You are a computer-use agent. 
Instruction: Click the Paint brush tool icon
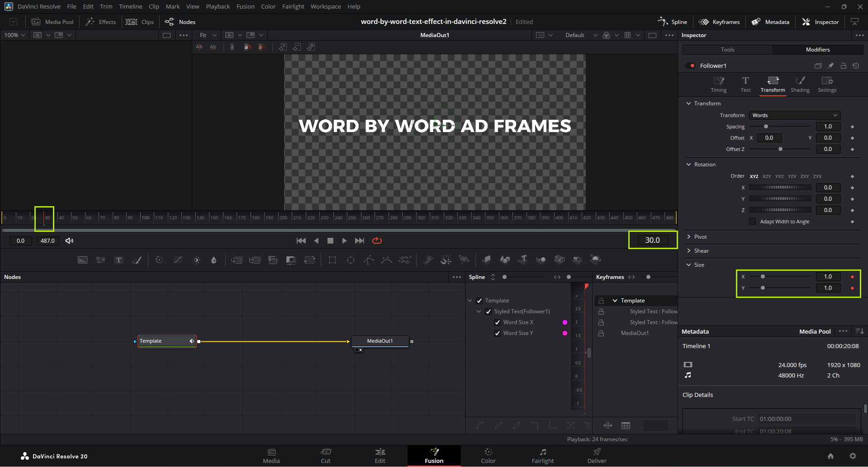pos(137,260)
